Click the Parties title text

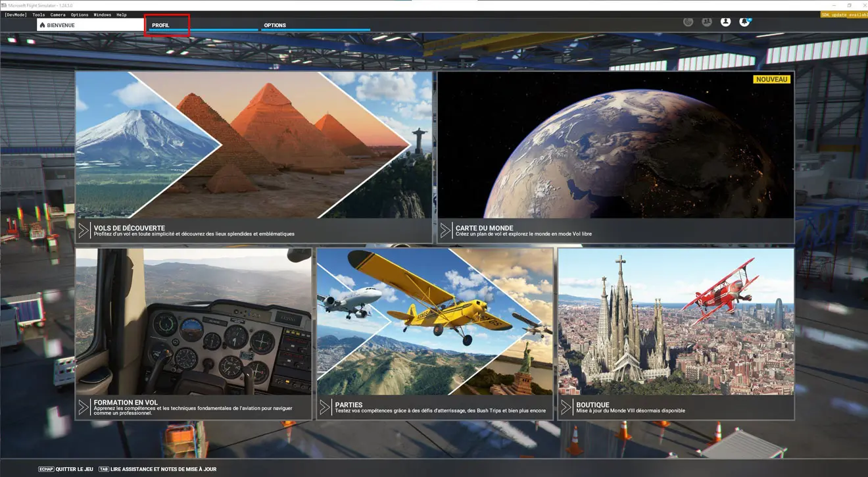349,405
